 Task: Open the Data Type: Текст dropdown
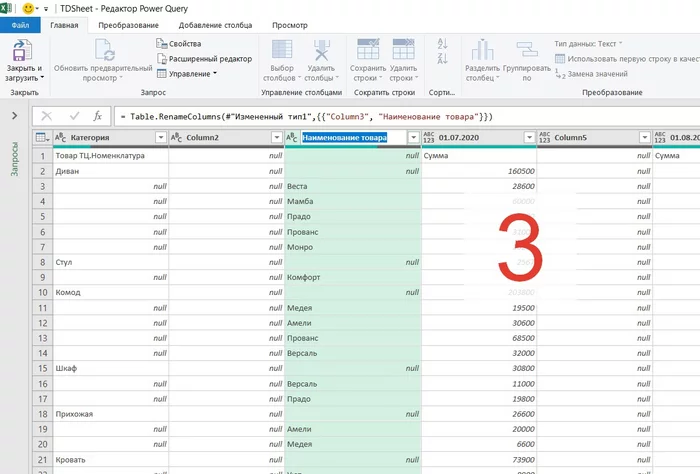click(588, 44)
